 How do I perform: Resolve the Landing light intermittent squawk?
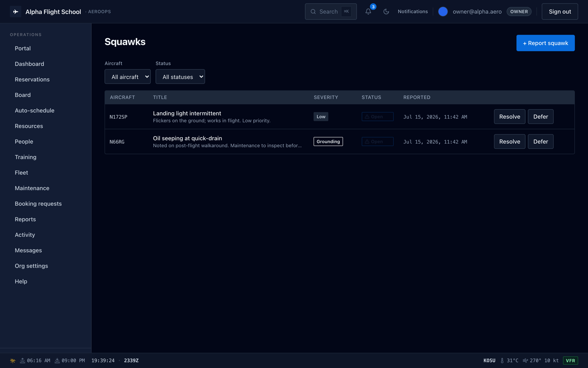pyautogui.click(x=509, y=117)
